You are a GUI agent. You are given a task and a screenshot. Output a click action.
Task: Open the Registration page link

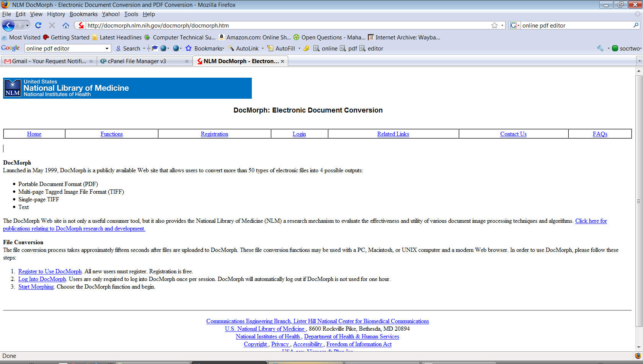point(214,134)
